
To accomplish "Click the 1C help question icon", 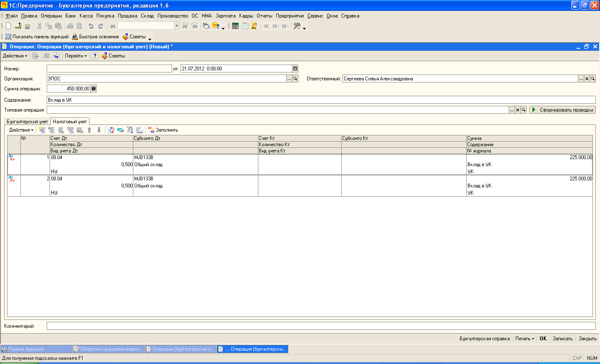I will tap(216, 26).
